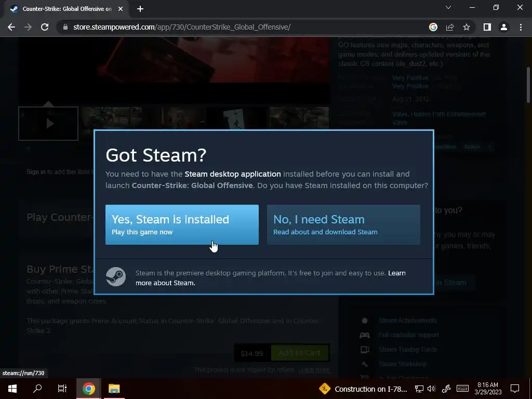Click the Steam logo in the dialog
Image resolution: width=532 pixels, height=399 pixels.
coord(116,276)
